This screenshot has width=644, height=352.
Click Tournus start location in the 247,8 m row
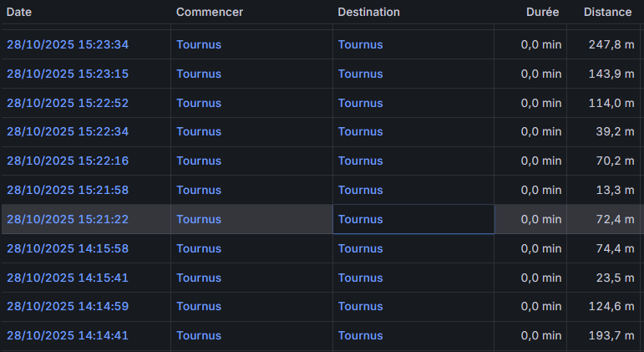[x=199, y=44]
